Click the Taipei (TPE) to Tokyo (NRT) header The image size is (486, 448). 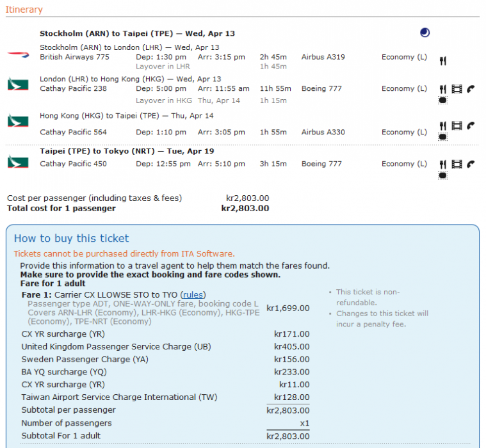(x=127, y=151)
